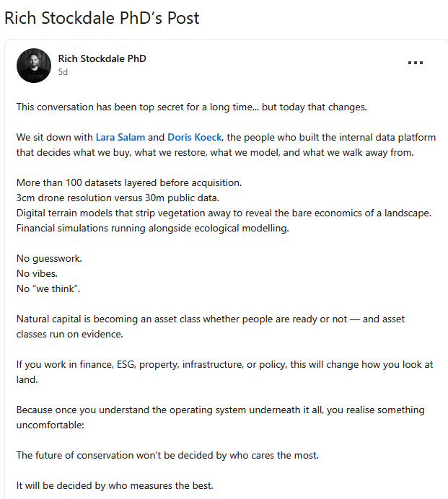Open Doris Koeck's profile mention

coord(194,137)
